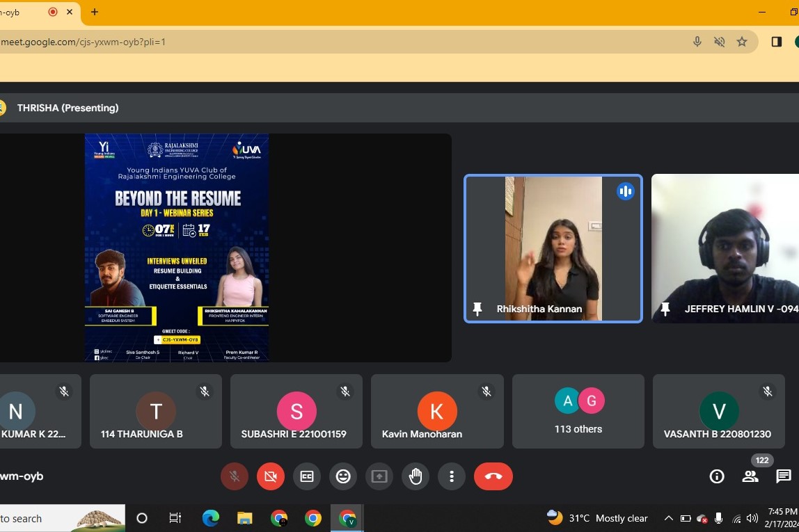Click the microphone permission icon in address bar
The image size is (799, 532).
point(697,42)
